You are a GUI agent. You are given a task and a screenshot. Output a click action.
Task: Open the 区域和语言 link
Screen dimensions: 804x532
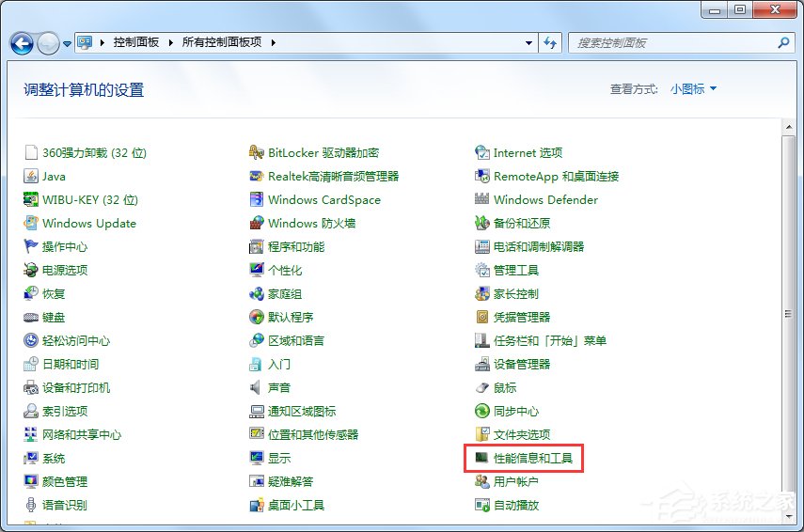296,341
